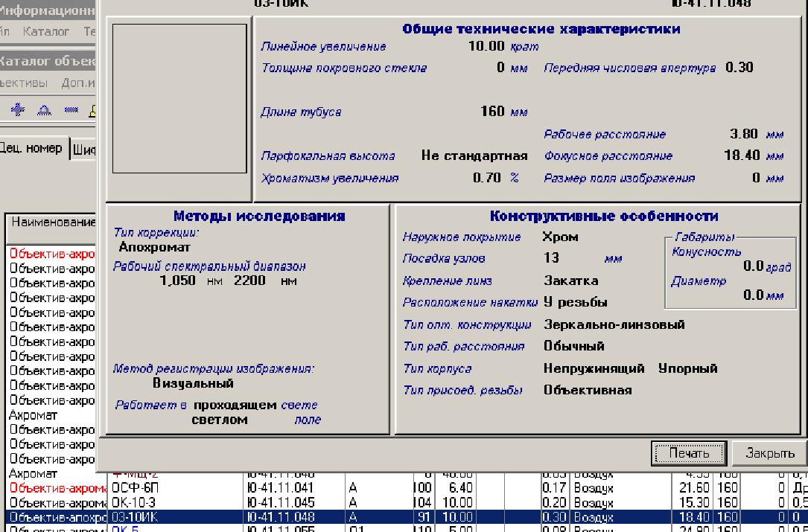Click the Закатка lens mounting value

point(571,281)
